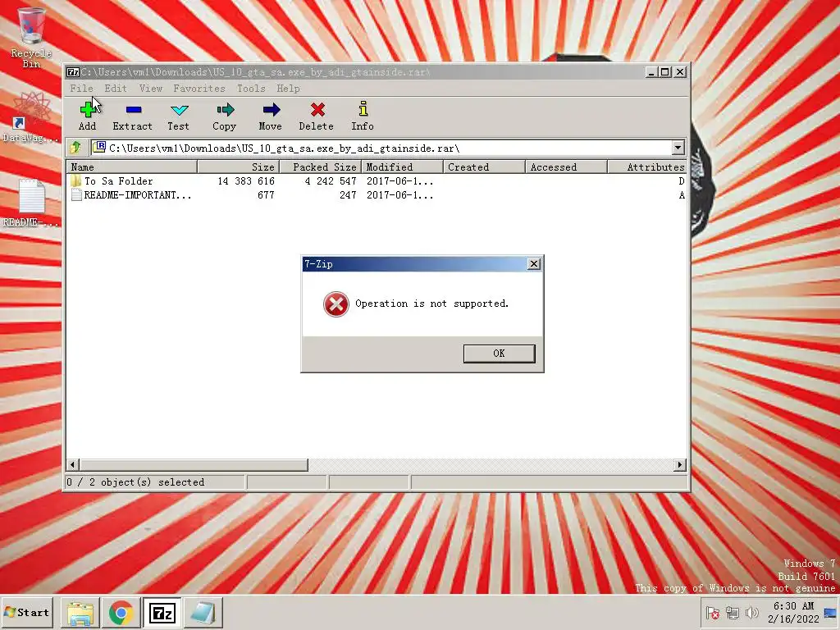Click the attribute "D" of To Sa Folder
The height and width of the screenshot is (630, 840).
click(682, 181)
